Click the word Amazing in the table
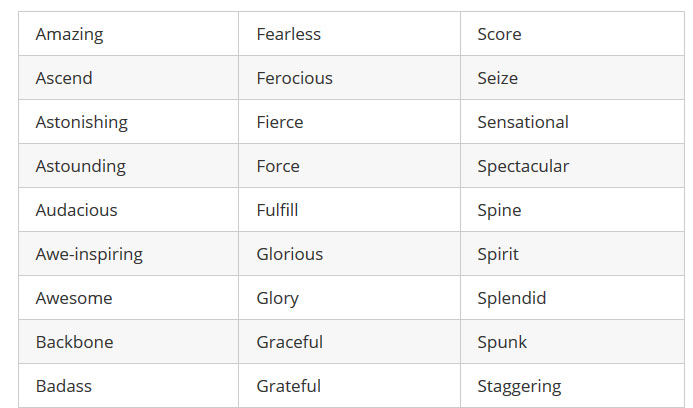693x408 pixels. [69, 34]
